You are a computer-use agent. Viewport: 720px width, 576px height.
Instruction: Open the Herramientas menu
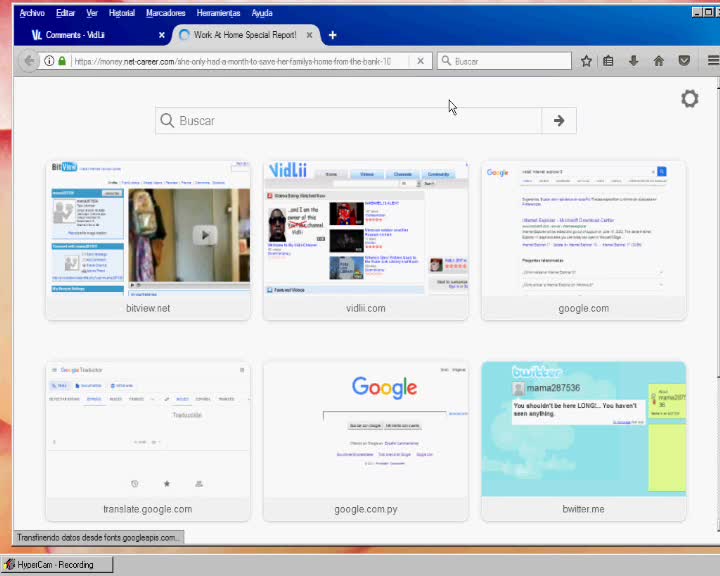pos(219,13)
